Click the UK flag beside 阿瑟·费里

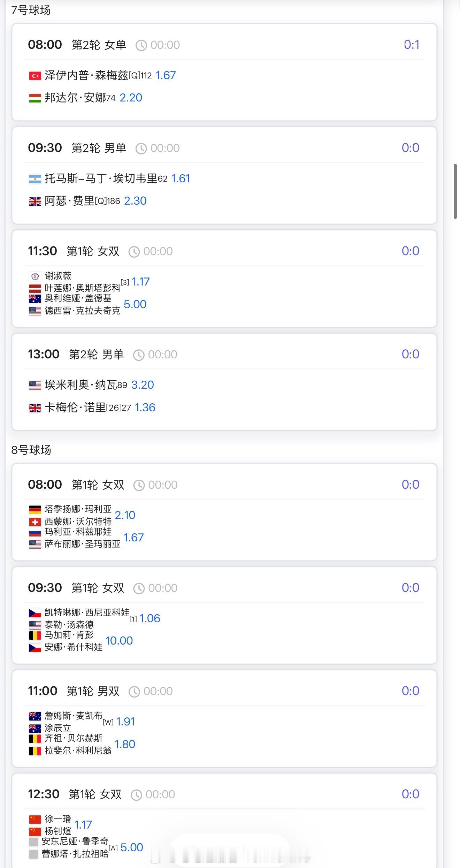[x=35, y=201]
